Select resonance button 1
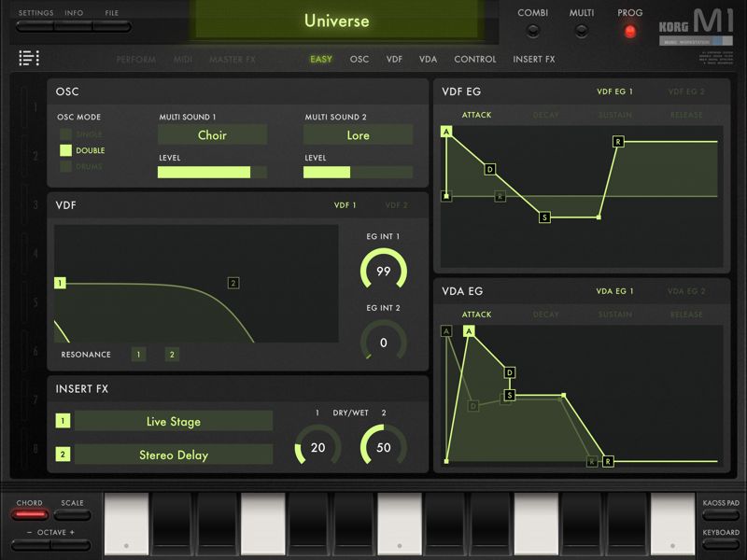This screenshot has height=560, width=747. point(138,355)
